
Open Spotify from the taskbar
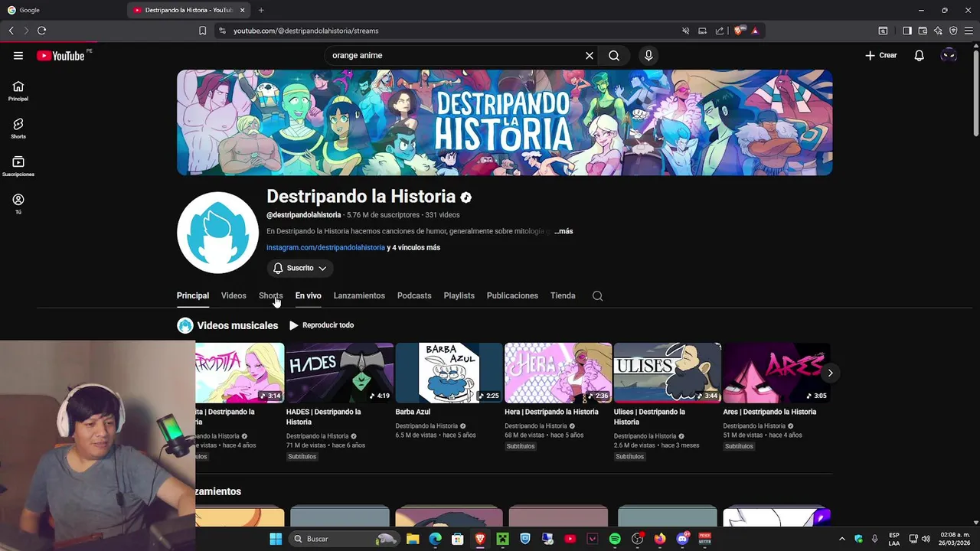tap(615, 539)
